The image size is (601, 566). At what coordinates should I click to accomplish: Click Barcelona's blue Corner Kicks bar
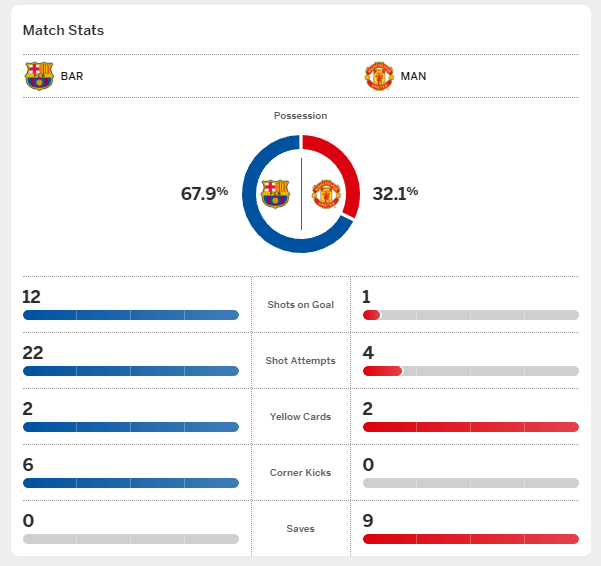pos(131,483)
